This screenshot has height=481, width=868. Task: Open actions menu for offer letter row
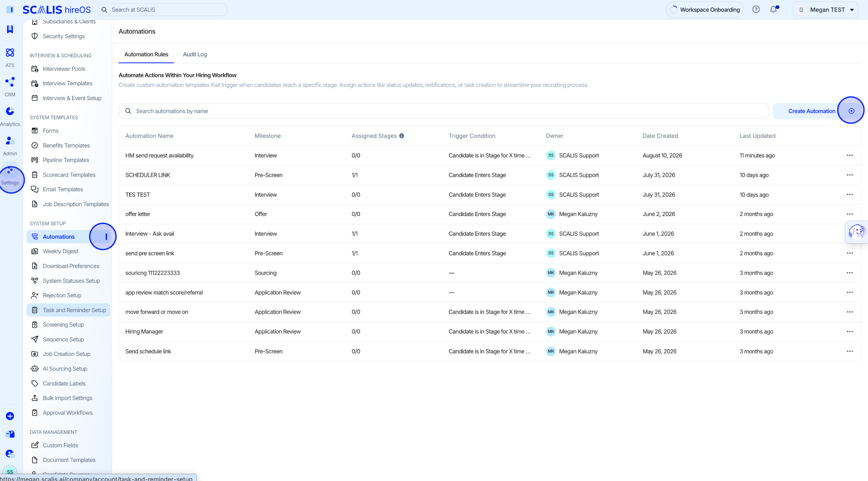pos(850,214)
